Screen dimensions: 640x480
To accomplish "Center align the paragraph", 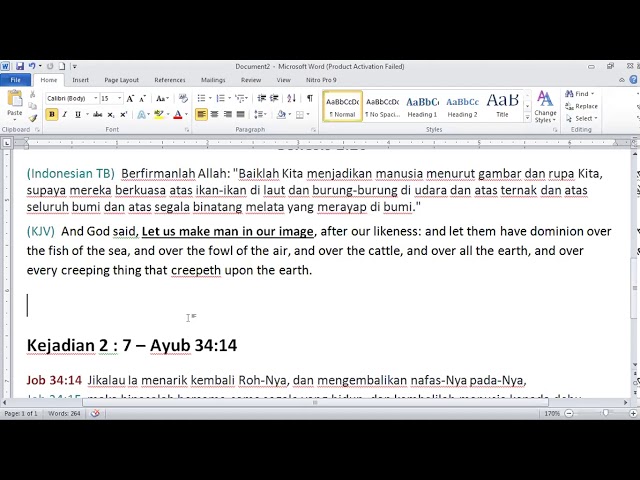I will point(214,114).
